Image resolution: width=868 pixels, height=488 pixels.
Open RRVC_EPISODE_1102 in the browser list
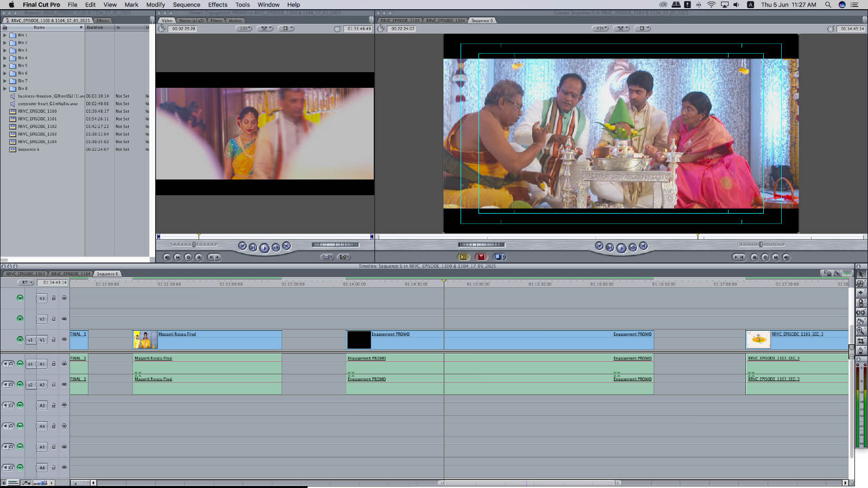point(37,126)
